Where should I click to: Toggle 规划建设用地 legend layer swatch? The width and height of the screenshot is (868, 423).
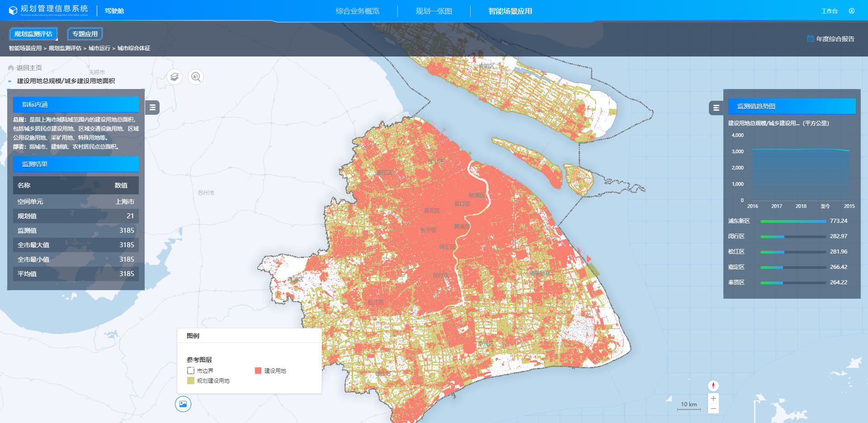coord(191,381)
